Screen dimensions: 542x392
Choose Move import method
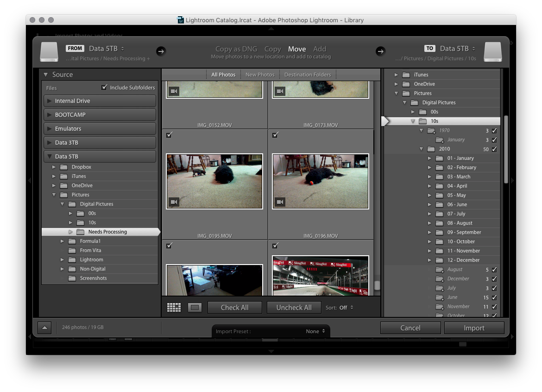297,49
